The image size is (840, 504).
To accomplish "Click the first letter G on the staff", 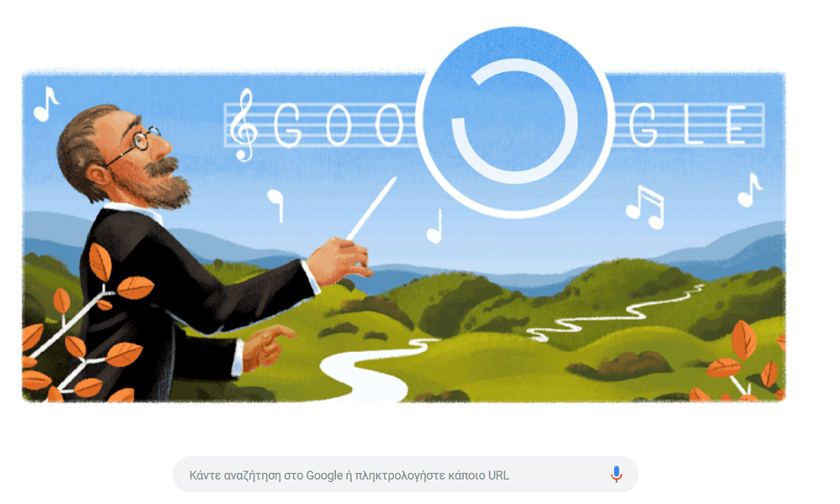I will pyautogui.click(x=287, y=126).
